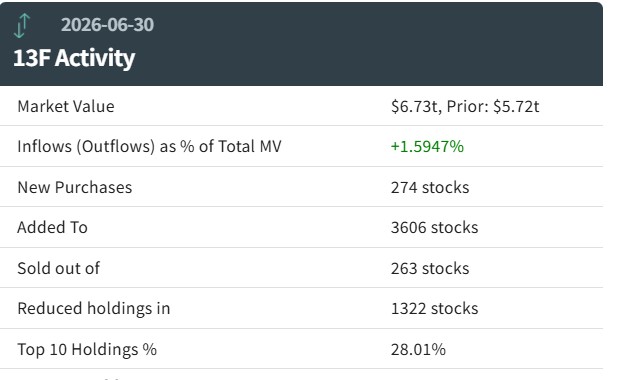Screen dimensions: 621x380
Task: Click the blank space between Market Value and its amount
Action: 253,106
